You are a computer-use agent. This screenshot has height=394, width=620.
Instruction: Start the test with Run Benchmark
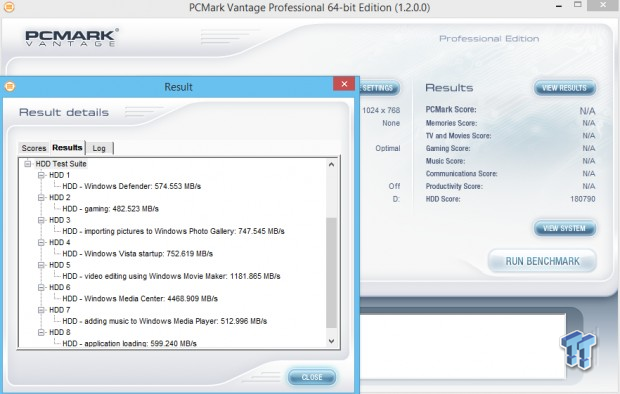[x=542, y=261]
